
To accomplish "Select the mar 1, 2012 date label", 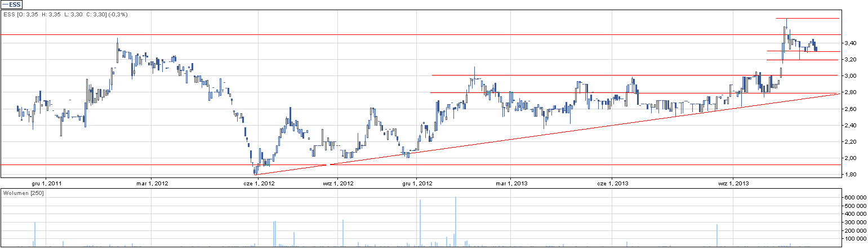I will [x=152, y=183].
